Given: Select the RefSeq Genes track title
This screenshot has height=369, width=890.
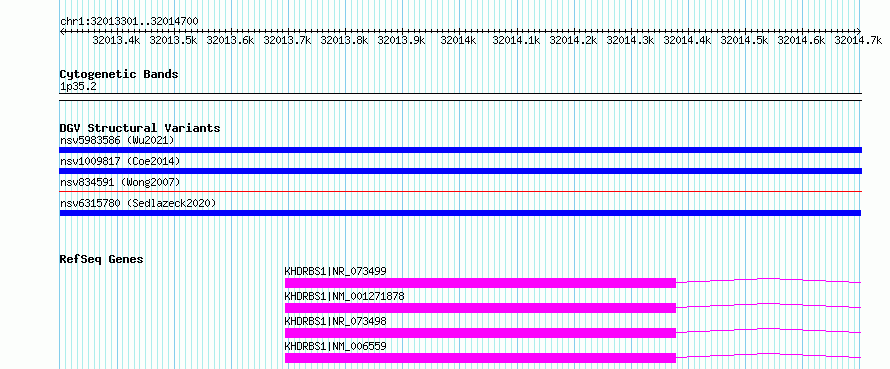Looking at the screenshot, I should click(x=102, y=259).
